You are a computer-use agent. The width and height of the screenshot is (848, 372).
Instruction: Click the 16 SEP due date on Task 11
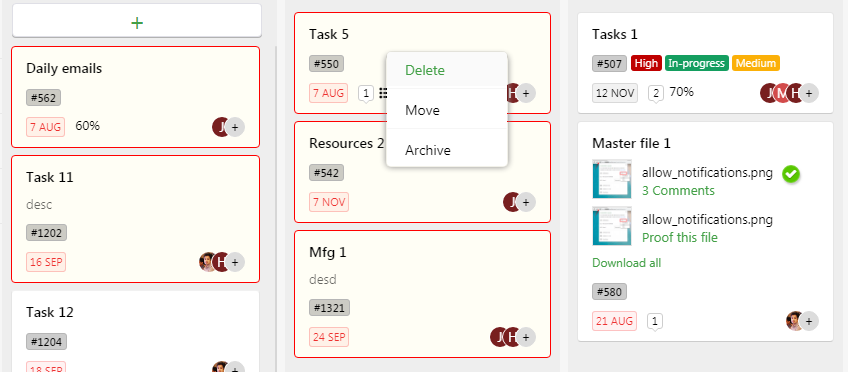coord(46,263)
